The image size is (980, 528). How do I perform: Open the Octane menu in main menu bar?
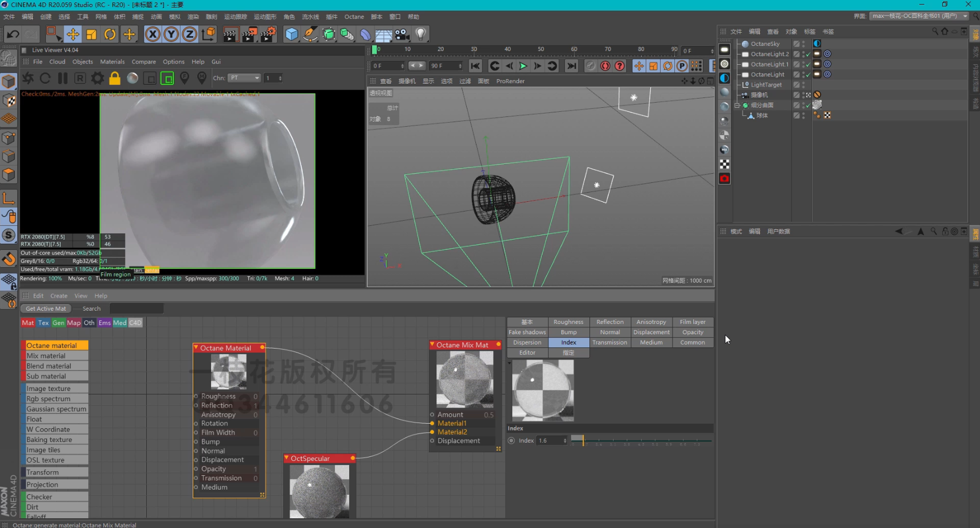(354, 17)
